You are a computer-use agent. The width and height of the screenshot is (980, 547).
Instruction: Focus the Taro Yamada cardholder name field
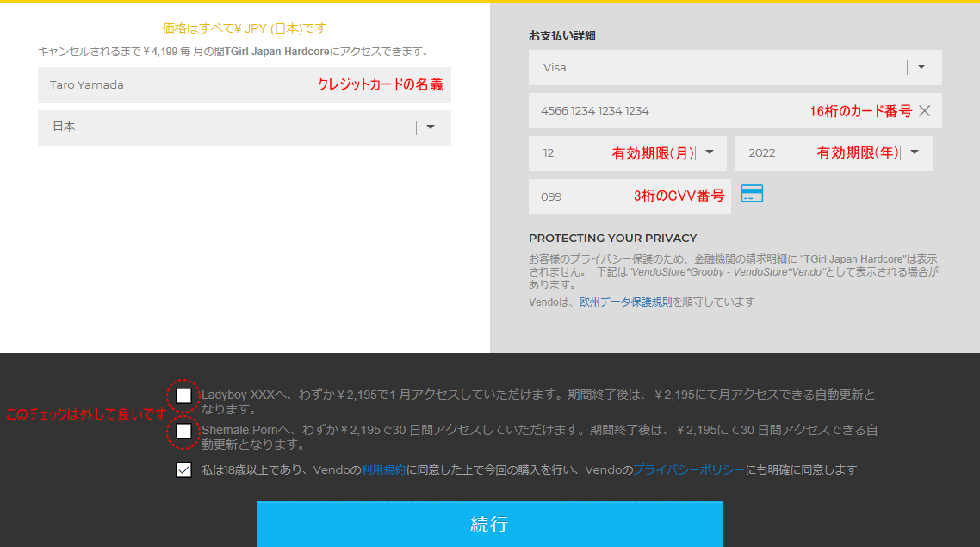[x=172, y=85]
